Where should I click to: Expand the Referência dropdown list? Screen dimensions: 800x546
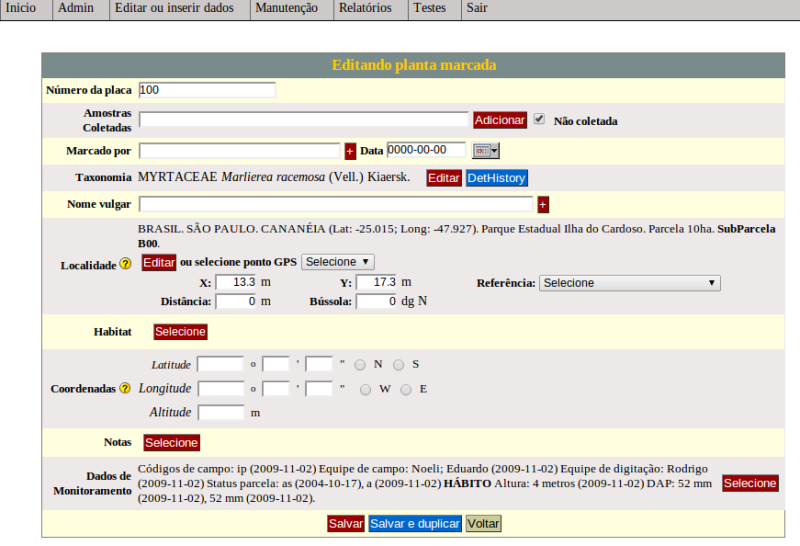pos(629,283)
